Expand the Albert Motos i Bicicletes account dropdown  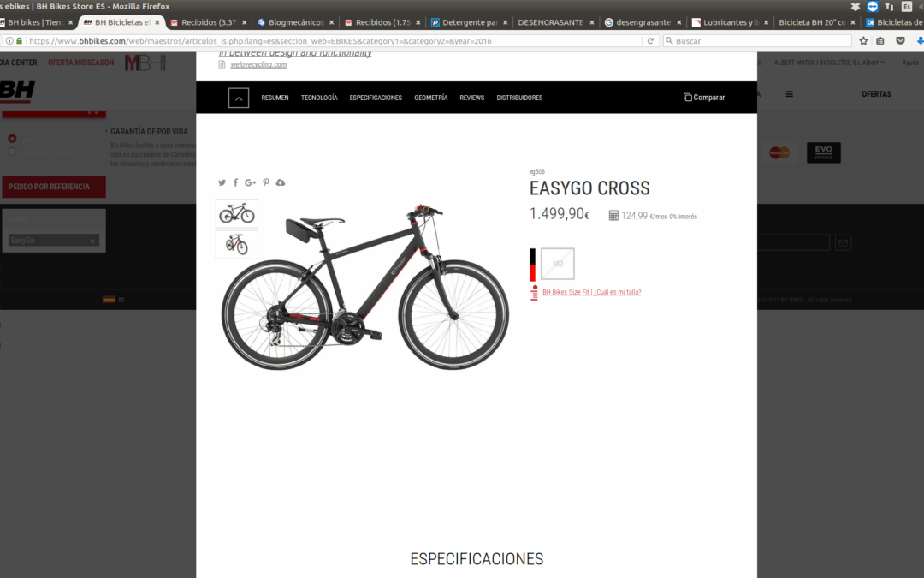point(830,63)
